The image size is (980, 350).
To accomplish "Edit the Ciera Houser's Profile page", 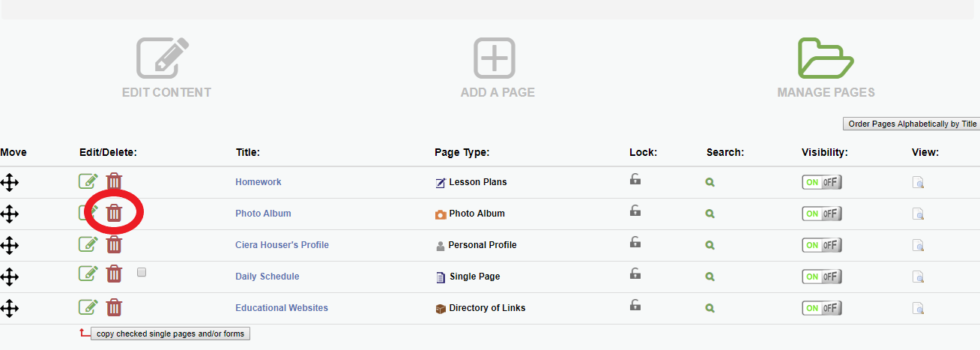I will click(88, 244).
